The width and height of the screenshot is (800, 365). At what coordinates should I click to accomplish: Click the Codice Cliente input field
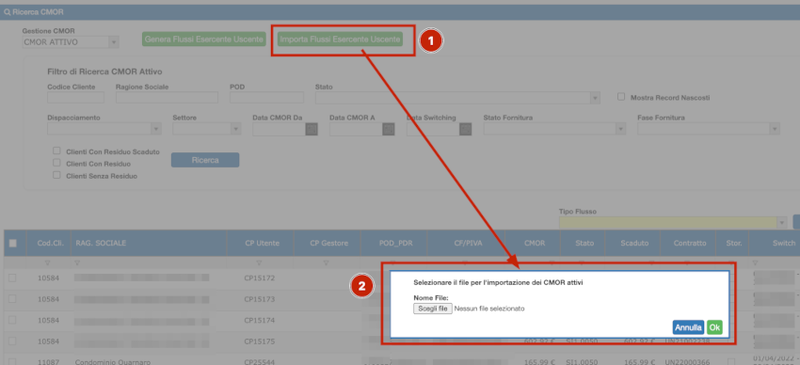[x=76, y=98]
